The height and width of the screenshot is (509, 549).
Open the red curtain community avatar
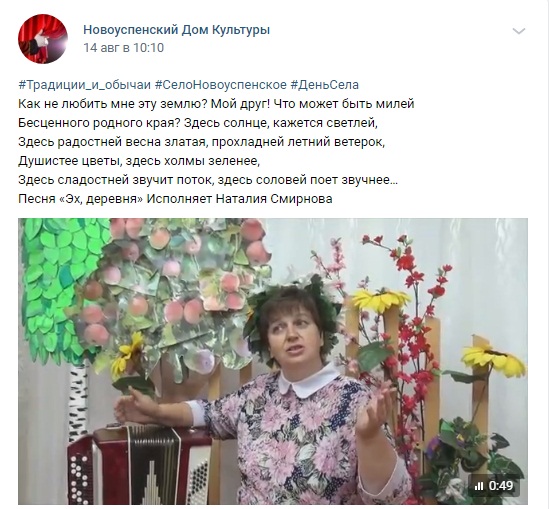click(43, 39)
